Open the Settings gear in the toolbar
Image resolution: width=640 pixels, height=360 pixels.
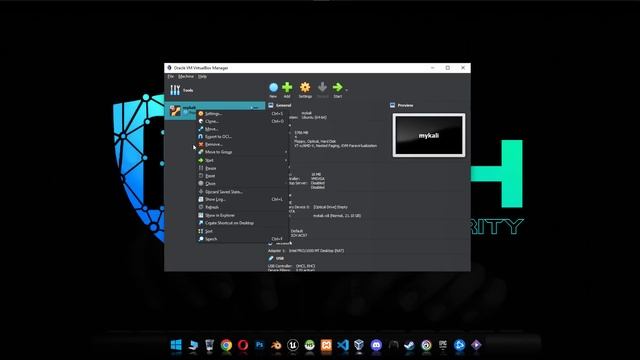coord(305,89)
